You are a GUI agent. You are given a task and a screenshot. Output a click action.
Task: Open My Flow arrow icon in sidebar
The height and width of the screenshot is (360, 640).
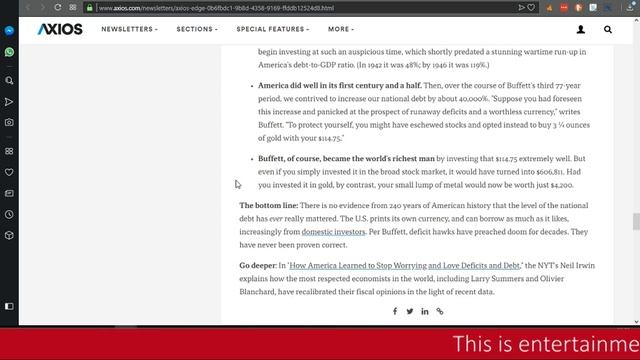9,102
